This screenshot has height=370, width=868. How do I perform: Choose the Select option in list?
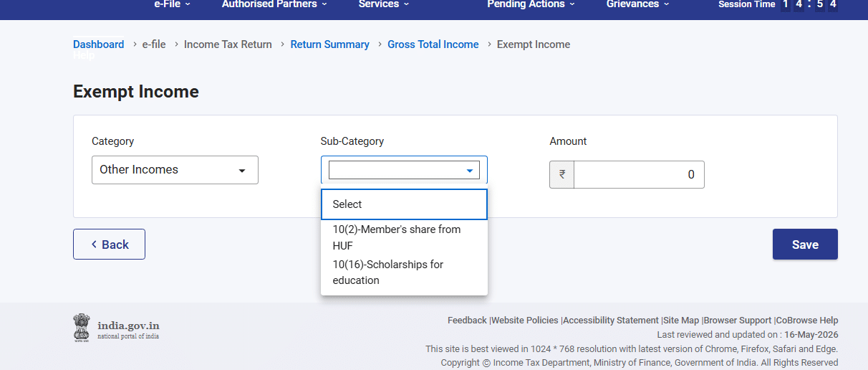(404, 204)
